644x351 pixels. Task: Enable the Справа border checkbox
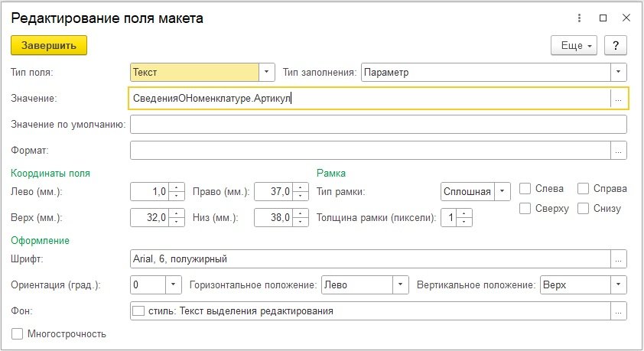(x=583, y=188)
